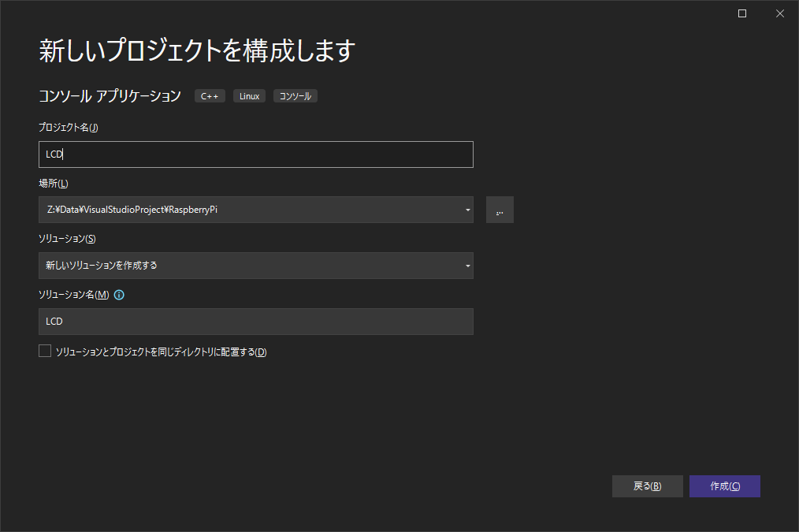The image size is (799, 532).
Task: Click the コンソール アプリケーション template title
Action: 110,96
